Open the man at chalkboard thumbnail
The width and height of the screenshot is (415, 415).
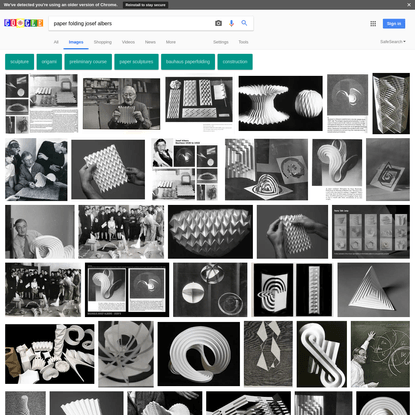click(x=380, y=354)
